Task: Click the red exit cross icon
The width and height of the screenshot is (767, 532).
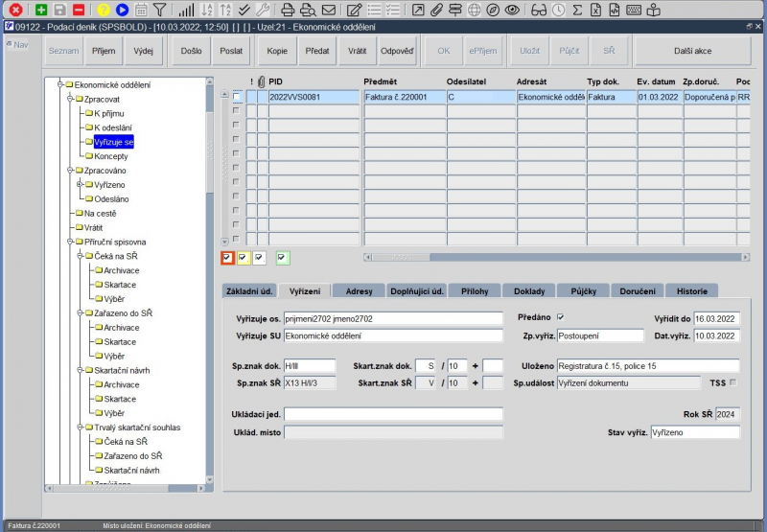Action: pyautogui.click(x=15, y=10)
